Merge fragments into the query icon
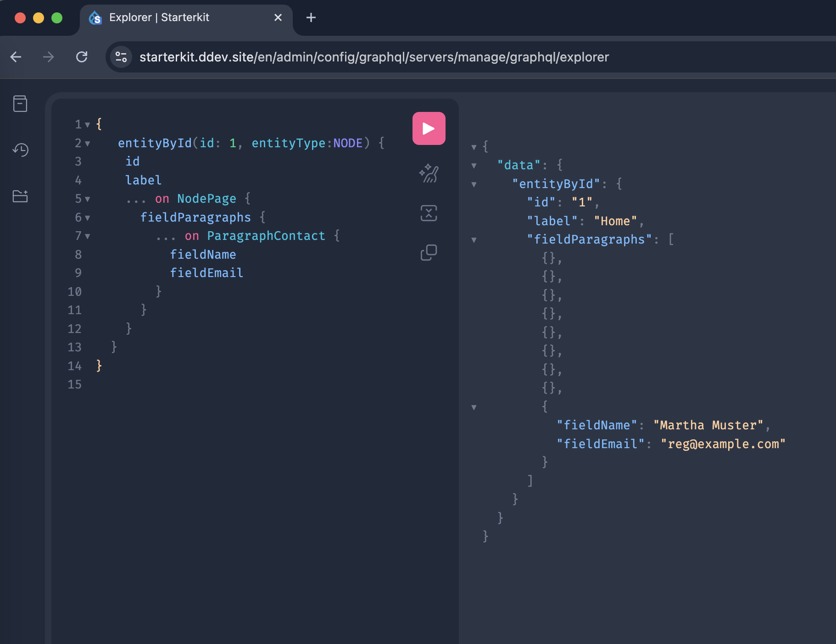 point(429,213)
